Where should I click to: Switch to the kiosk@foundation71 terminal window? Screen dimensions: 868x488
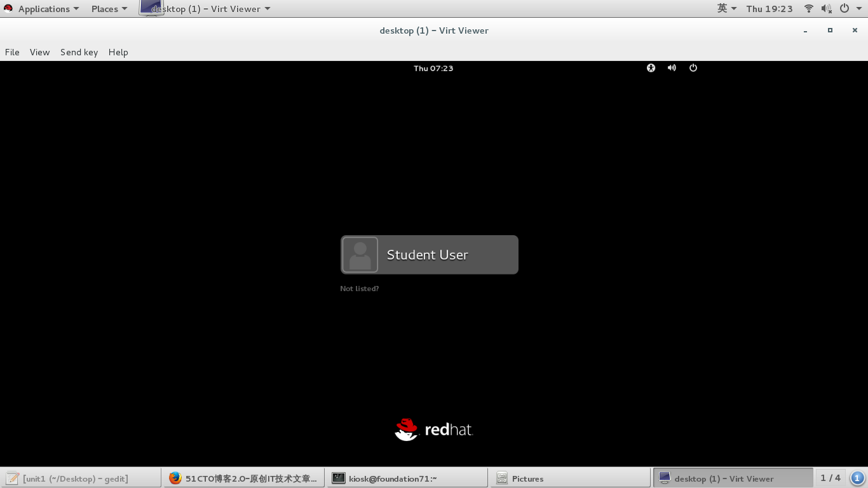[407, 478]
